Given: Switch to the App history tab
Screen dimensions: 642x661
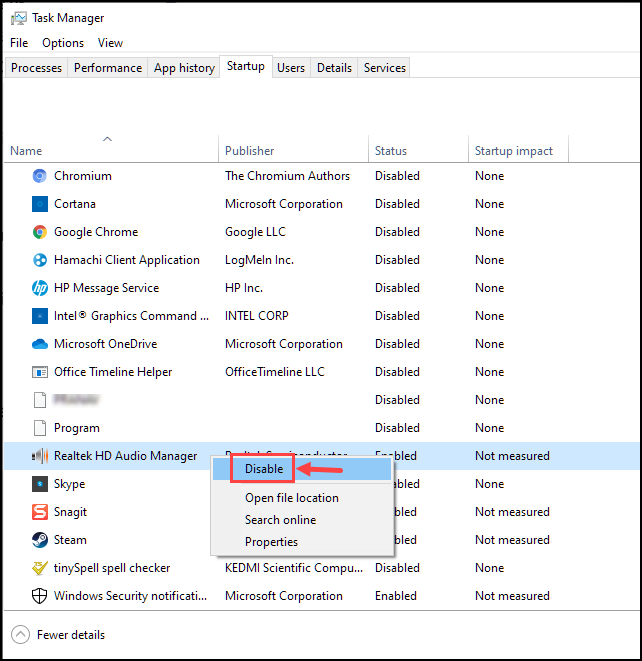Looking at the screenshot, I should pos(184,68).
